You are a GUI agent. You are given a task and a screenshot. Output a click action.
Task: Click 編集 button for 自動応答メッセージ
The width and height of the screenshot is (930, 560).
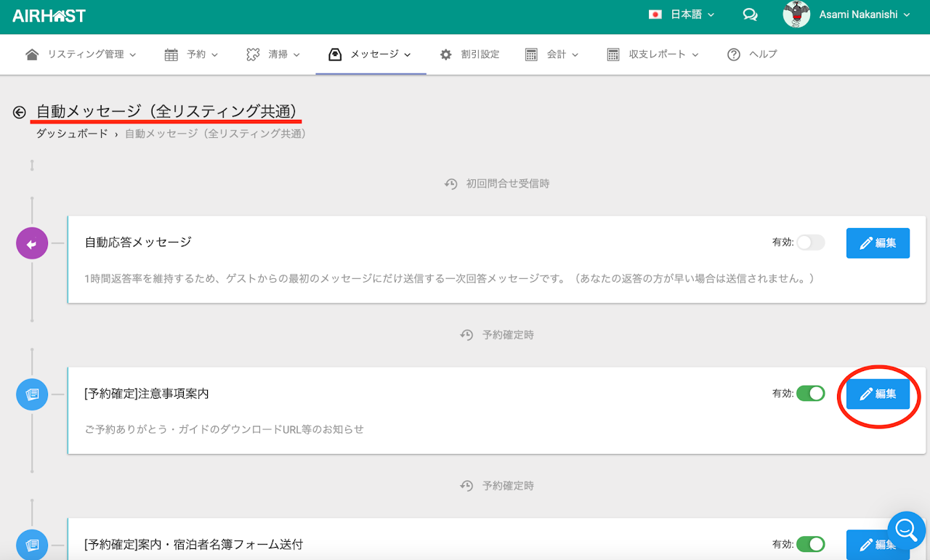point(878,243)
